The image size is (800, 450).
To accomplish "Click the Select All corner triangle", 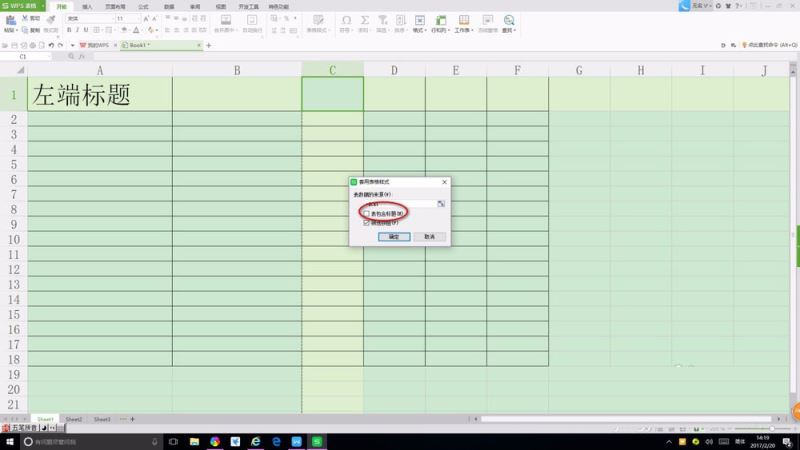I will tap(20, 70).
